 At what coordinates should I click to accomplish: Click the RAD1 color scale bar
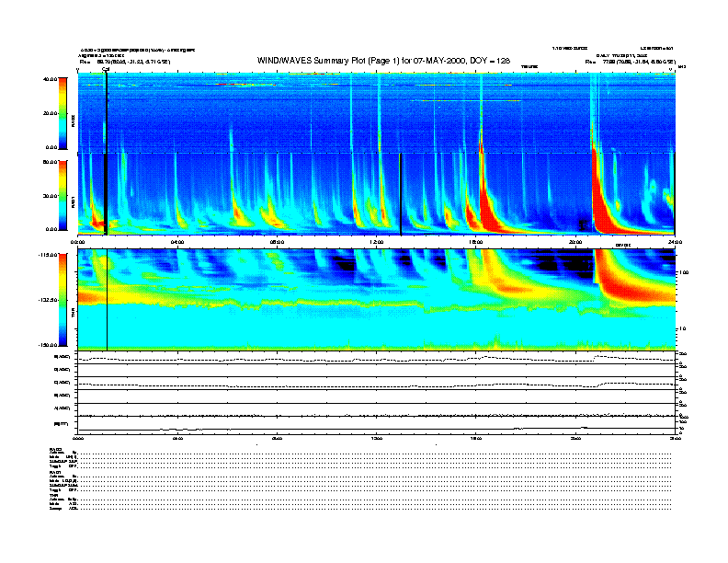pyautogui.click(x=63, y=195)
